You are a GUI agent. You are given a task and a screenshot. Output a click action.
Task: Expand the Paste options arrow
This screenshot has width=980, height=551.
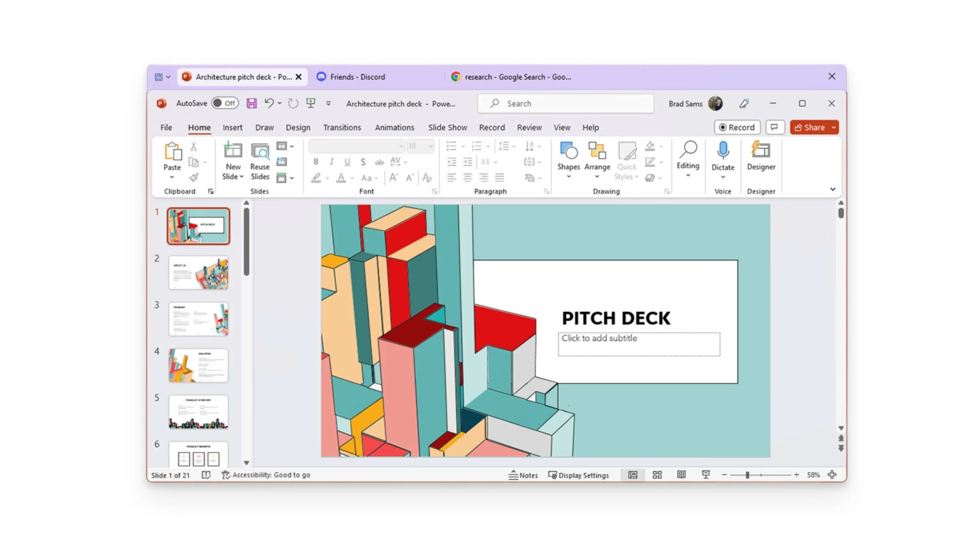pyautogui.click(x=172, y=177)
